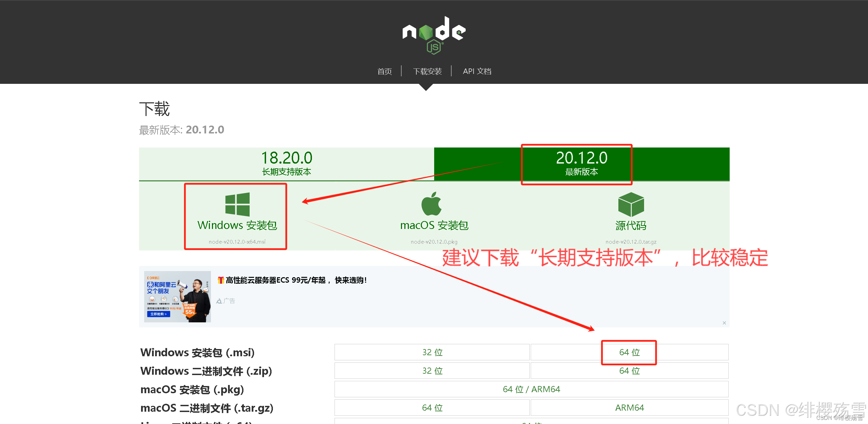Select the 18.20.0 长期支持版本 tab
Image resolution: width=868 pixels, height=424 pixels.
287,164
